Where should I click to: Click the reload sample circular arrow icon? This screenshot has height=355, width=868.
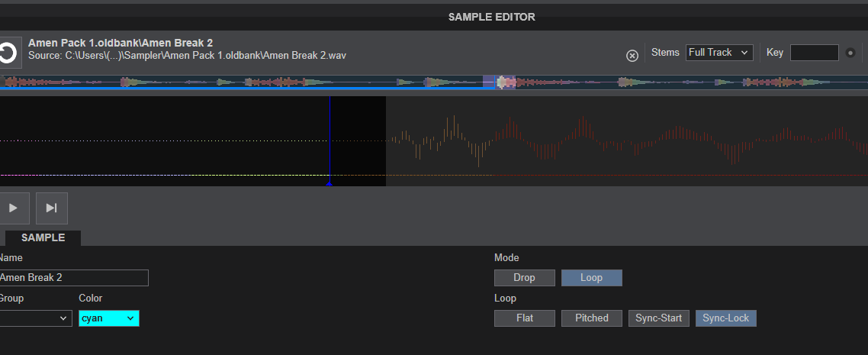[9, 53]
